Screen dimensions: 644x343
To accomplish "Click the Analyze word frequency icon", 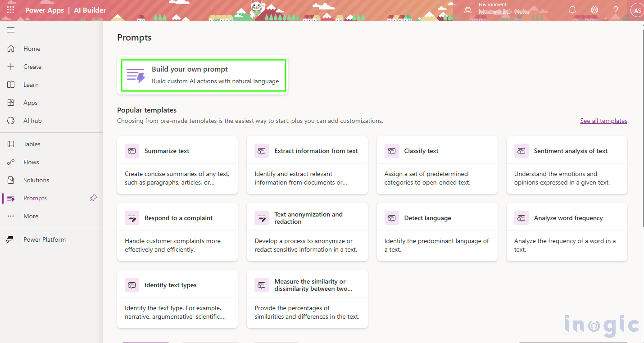I will point(522,218).
